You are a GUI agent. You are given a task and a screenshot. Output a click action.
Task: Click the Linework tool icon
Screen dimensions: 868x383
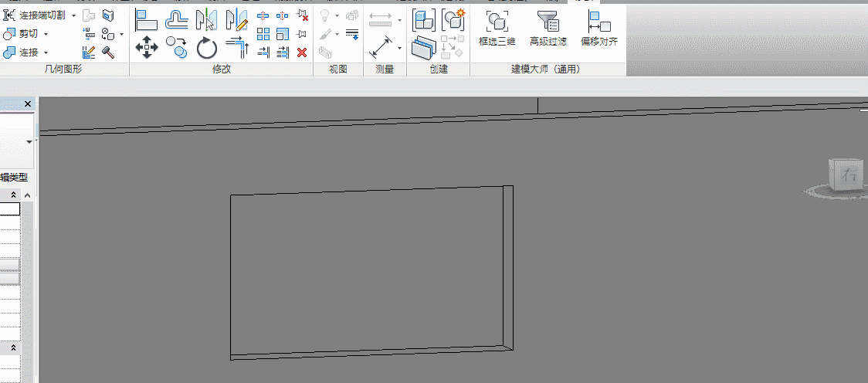[352, 34]
